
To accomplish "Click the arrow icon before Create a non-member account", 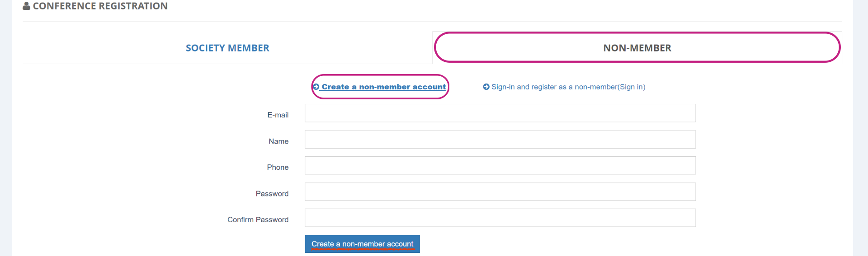I will tap(316, 87).
